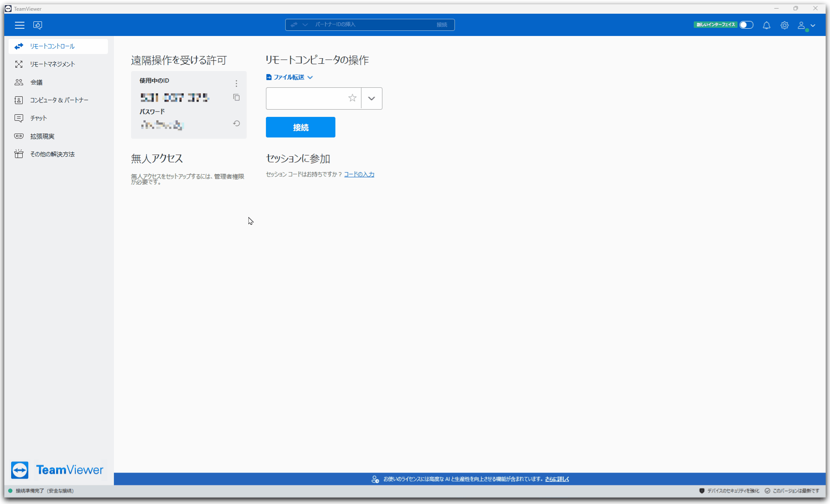Copy the current TeamViewer ID
This screenshot has width=830, height=504.
coord(236,98)
